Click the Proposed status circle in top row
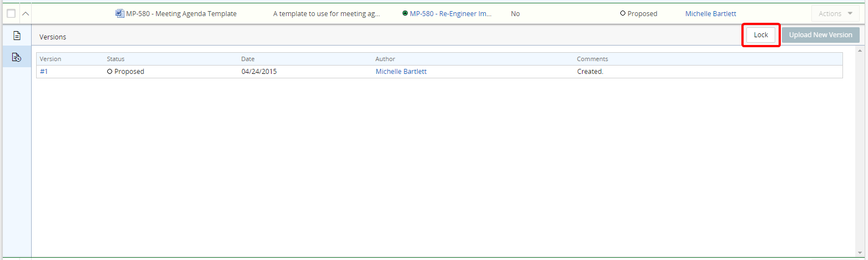Image resolution: width=868 pixels, height=260 pixels. pyautogui.click(x=623, y=14)
